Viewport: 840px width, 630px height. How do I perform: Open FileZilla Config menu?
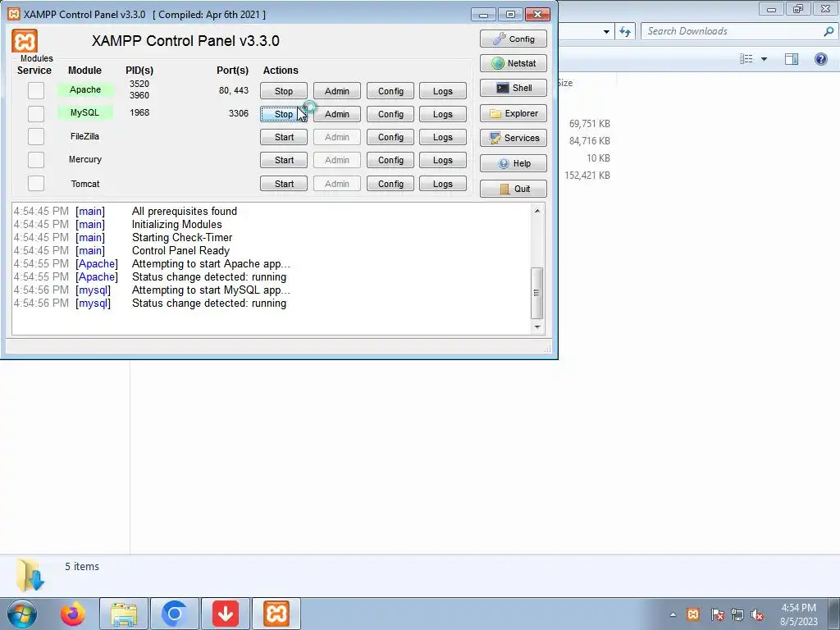[390, 137]
